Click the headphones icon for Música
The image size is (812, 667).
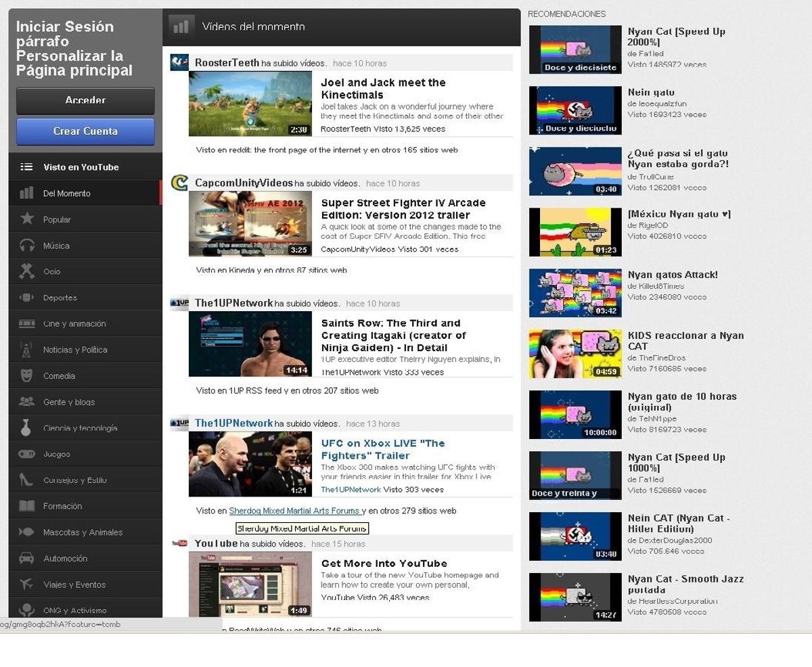pos(27,245)
